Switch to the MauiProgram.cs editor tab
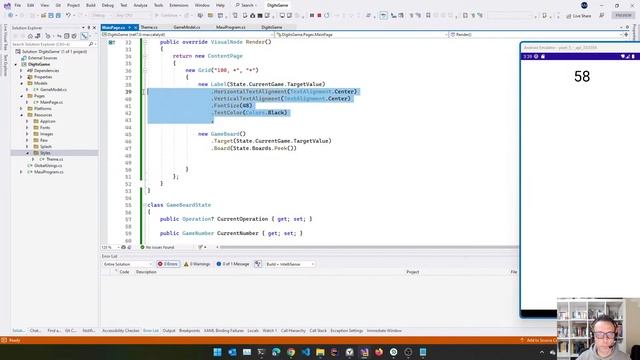 click(231, 27)
